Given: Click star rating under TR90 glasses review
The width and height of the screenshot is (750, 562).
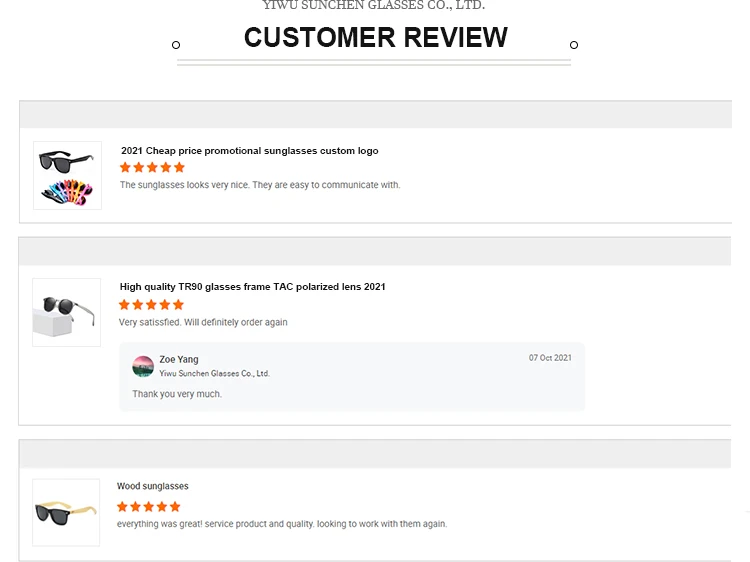Looking at the screenshot, I should click(151, 305).
